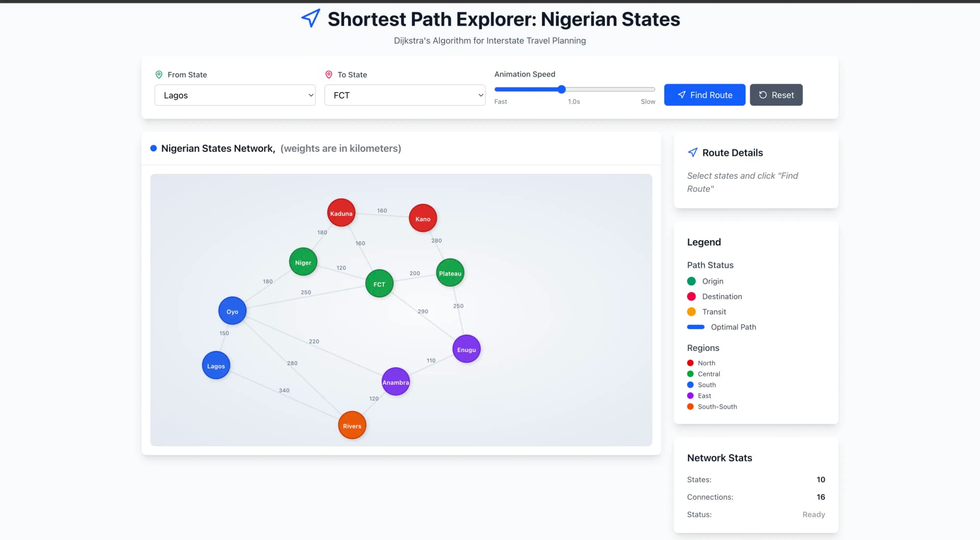Expand the To State chevron arrow
The image size is (980, 540).
(480, 95)
